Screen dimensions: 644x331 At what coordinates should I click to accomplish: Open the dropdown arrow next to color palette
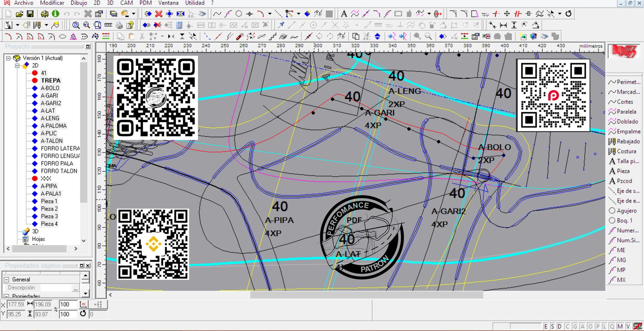134,14
